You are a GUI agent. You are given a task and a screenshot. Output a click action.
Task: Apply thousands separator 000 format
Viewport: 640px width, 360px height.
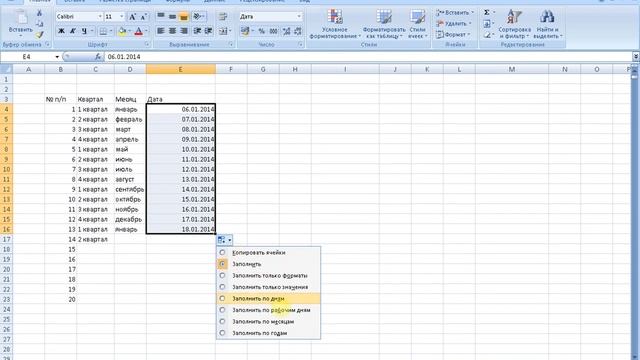273,31
